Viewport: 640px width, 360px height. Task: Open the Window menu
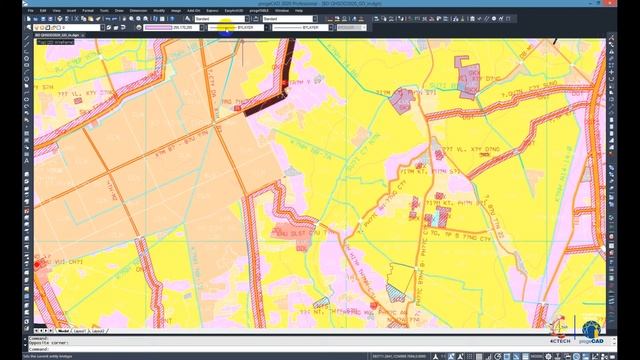[x=282, y=11]
